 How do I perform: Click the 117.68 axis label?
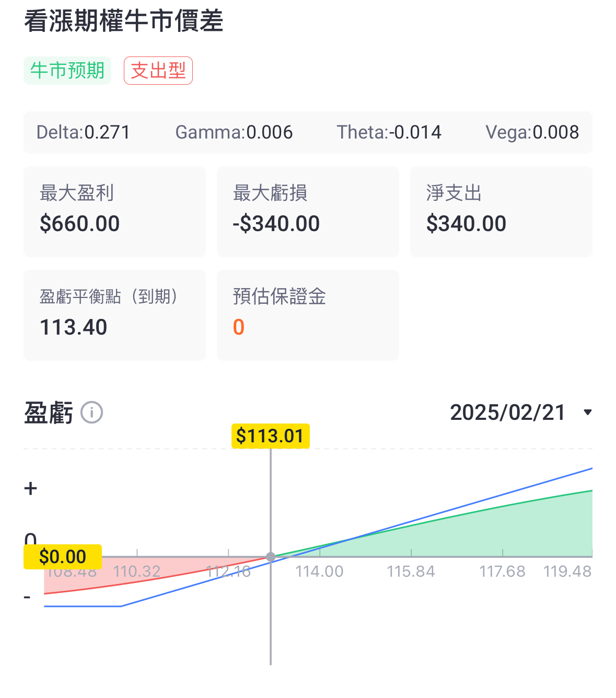[x=502, y=571]
